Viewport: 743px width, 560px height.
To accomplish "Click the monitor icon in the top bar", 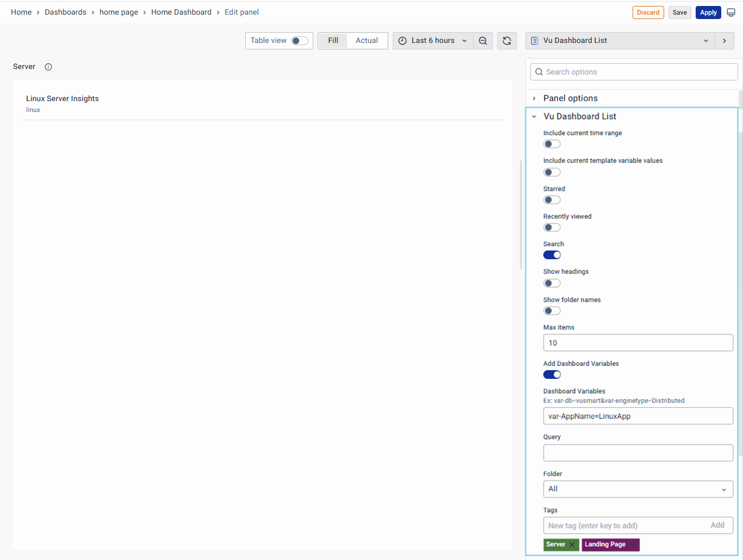I will (730, 12).
